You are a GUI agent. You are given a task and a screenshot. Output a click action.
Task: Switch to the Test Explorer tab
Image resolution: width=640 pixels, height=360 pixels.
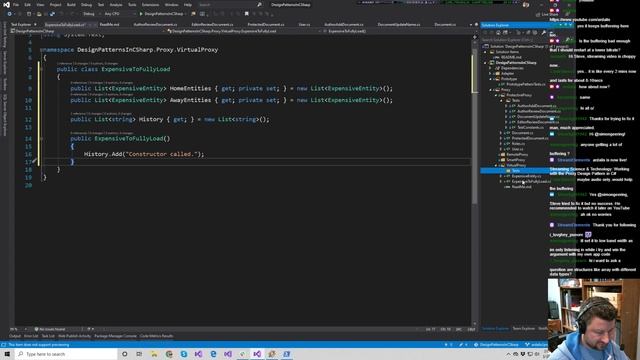21,24
